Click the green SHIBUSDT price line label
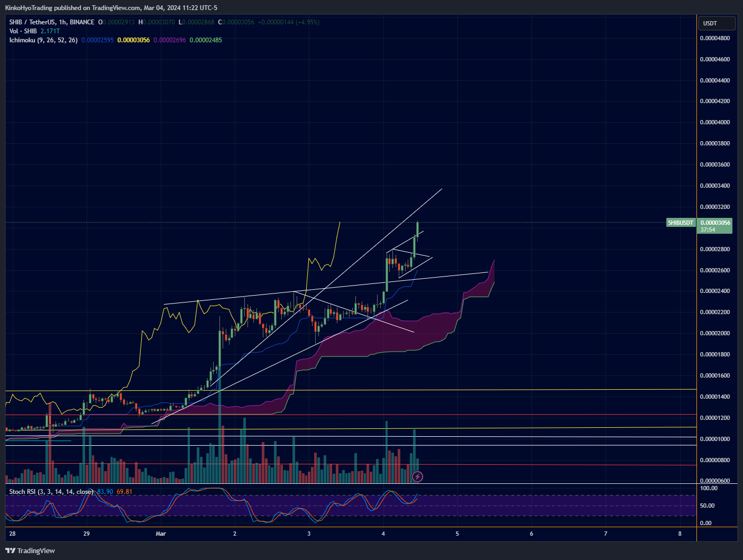Image resolution: width=743 pixels, height=560 pixels. coord(681,223)
